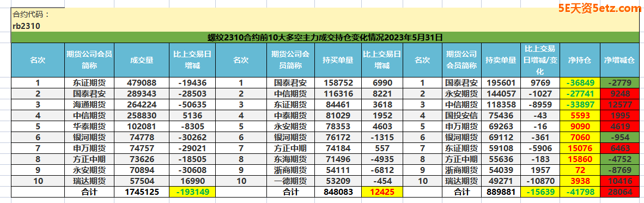This screenshot has height=203, width=644.
Task: Click the change value -19436
Action: tap(192, 83)
